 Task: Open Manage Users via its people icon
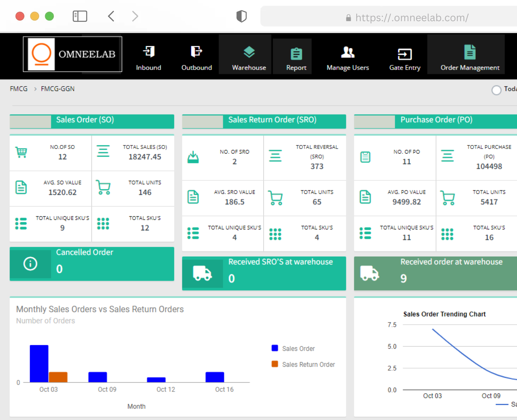pos(347,52)
